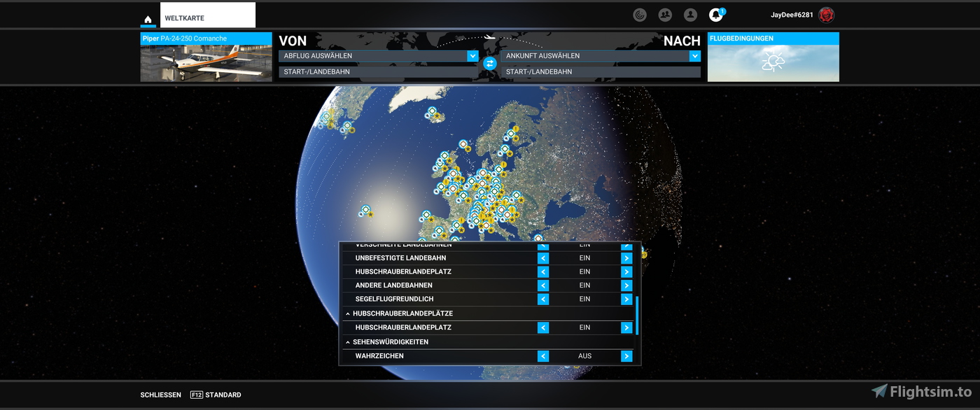Open the notifications bell icon

[x=715, y=15]
